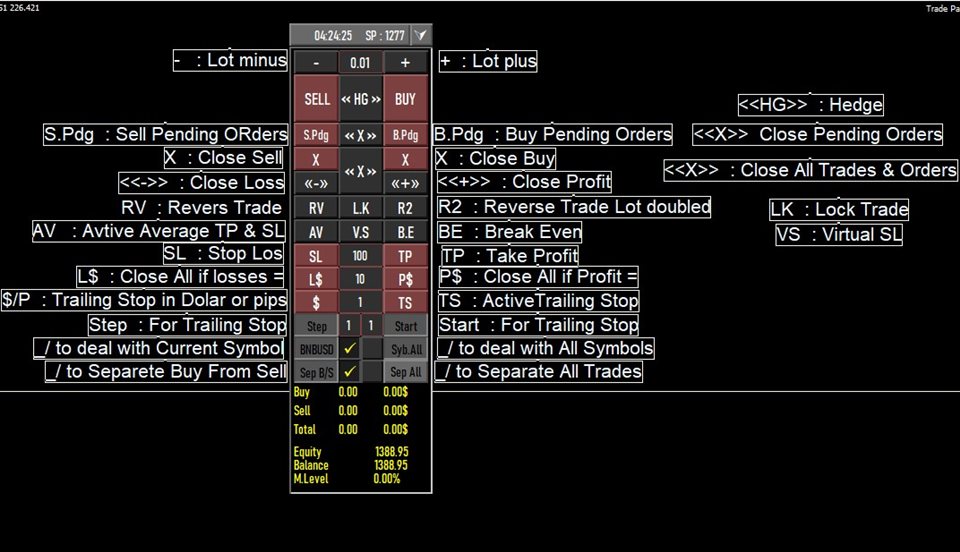Activate trailing stop with TS button
This screenshot has width=960, height=552.
pos(405,302)
